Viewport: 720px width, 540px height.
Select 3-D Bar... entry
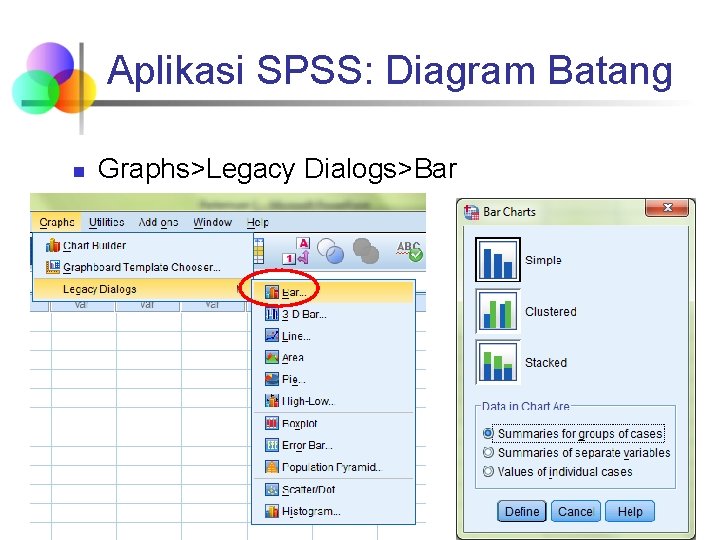click(x=334, y=315)
